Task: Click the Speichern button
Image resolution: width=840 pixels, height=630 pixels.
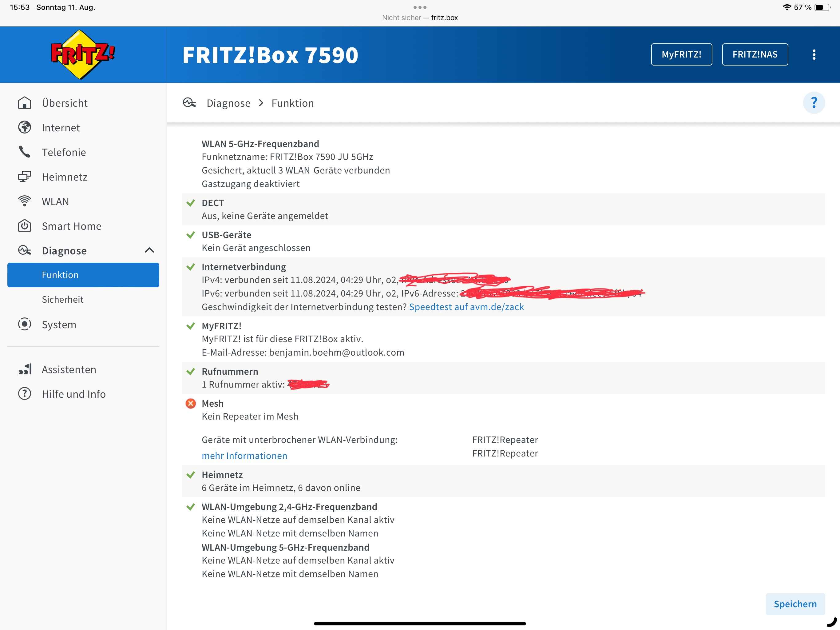Action: click(795, 604)
